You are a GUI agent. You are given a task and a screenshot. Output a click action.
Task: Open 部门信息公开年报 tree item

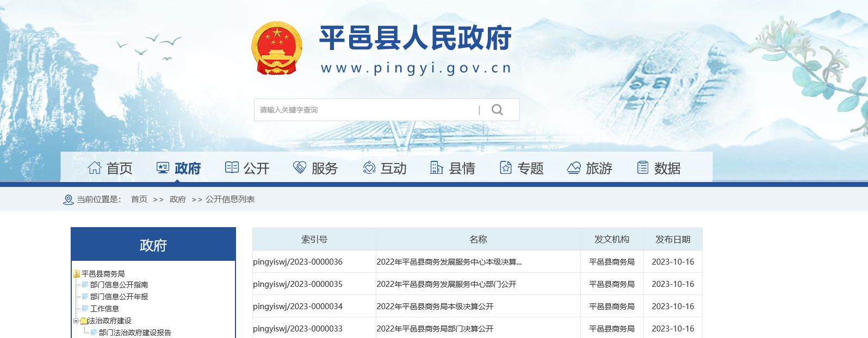(119, 297)
